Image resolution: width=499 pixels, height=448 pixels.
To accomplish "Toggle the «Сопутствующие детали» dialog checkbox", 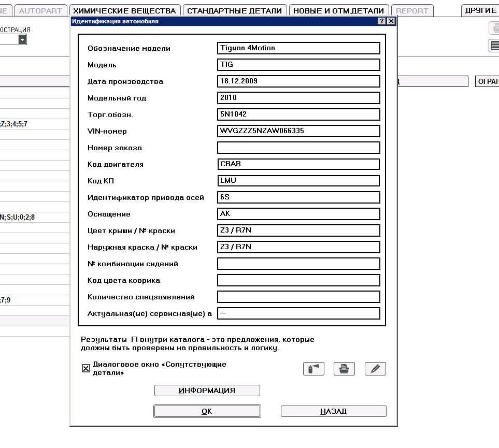I will click(x=86, y=368).
